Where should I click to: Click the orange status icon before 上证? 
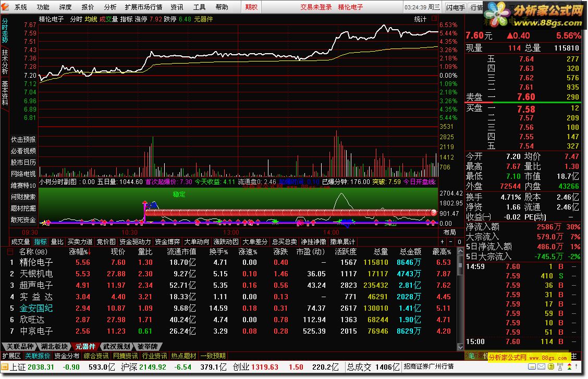pos(5,367)
